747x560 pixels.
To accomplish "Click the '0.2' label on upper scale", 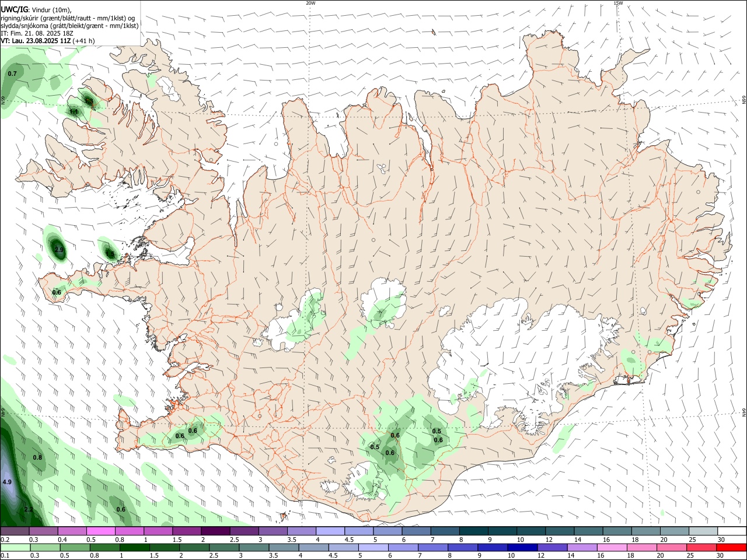I will coord(4,540).
